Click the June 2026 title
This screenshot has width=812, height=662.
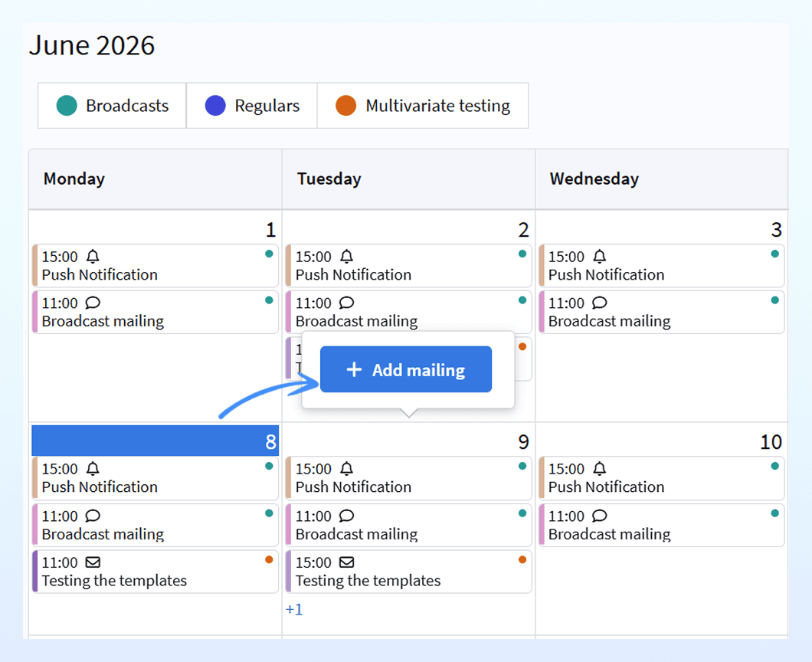[92, 45]
